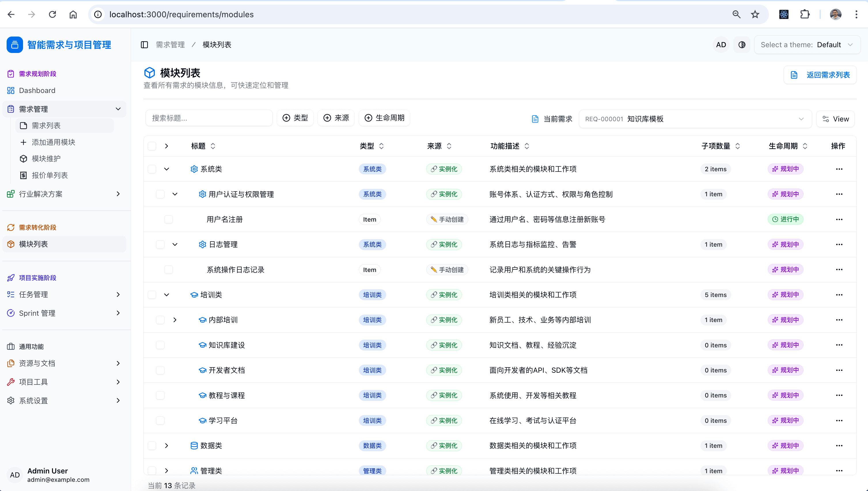Click the 任务管理 icon in sidebar
The height and width of the screenshot is (491, 868).
tap(10, 294)
